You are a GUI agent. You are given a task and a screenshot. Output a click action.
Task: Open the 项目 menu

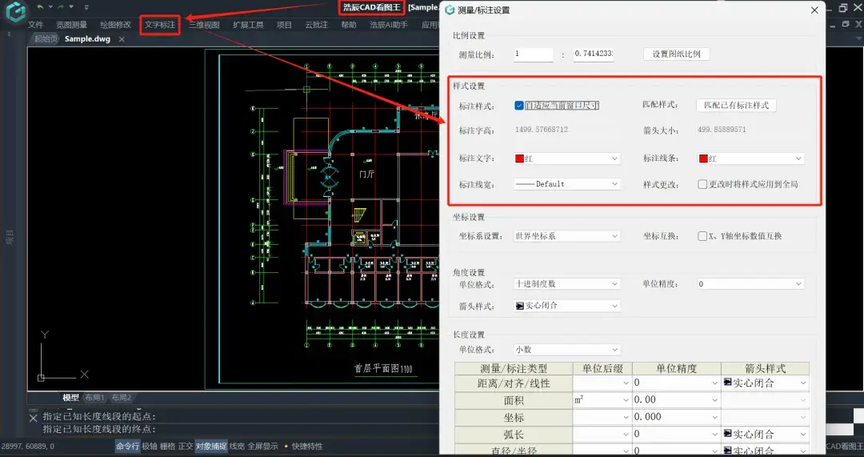pos(284,25)
